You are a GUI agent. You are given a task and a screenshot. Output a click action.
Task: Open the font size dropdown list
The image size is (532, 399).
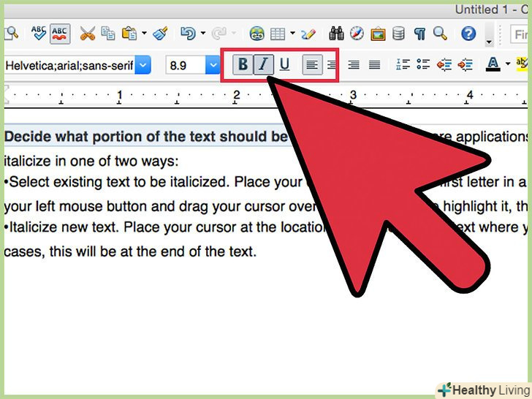[213, 65]
